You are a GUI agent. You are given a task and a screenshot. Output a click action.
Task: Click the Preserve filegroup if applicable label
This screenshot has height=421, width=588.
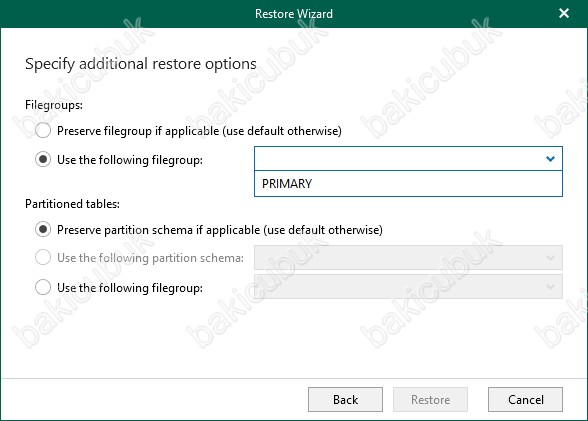click(199, 131)
